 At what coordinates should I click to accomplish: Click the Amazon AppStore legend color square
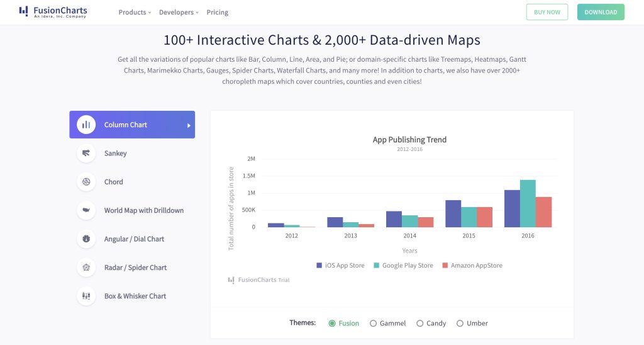coord(445,265)
